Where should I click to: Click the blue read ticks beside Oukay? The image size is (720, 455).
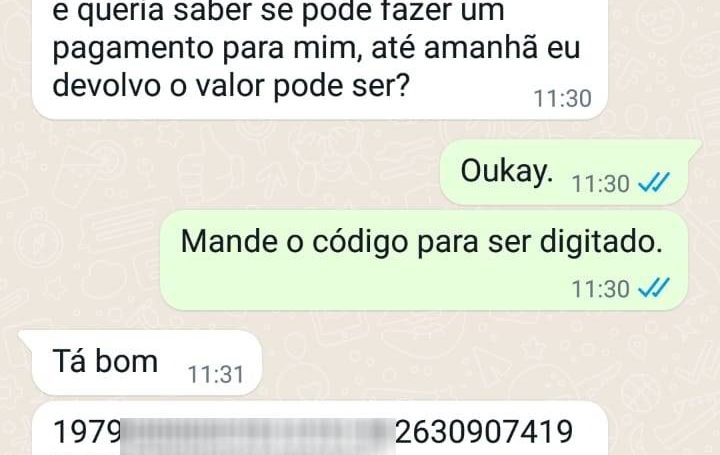(654, 182)
